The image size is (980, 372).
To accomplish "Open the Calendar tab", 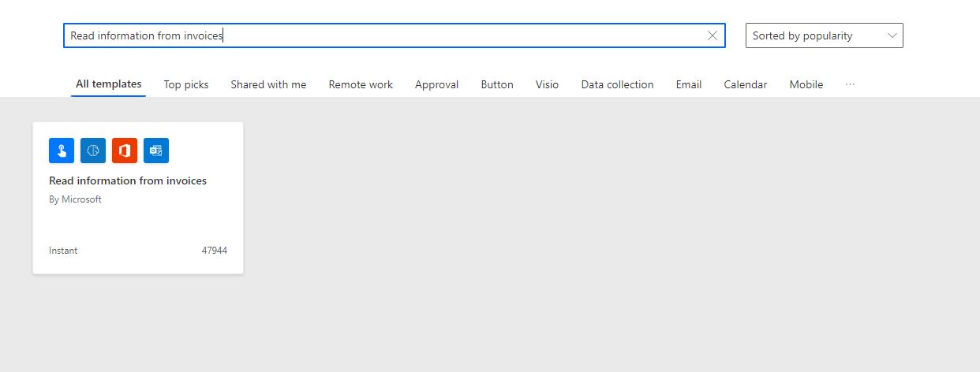I will click(746, 84).
